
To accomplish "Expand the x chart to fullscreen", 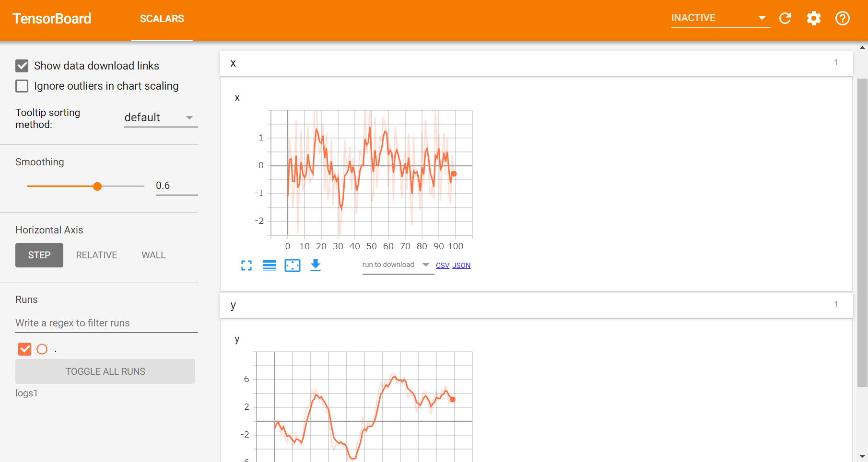I will coord(246,265).
